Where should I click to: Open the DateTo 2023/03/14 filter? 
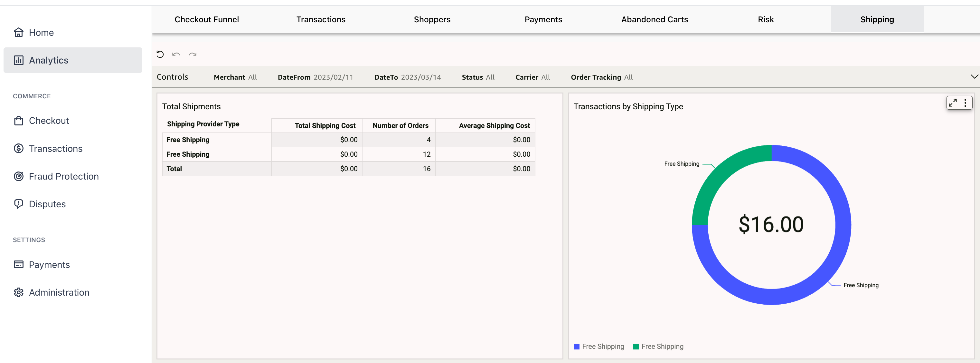408,77
